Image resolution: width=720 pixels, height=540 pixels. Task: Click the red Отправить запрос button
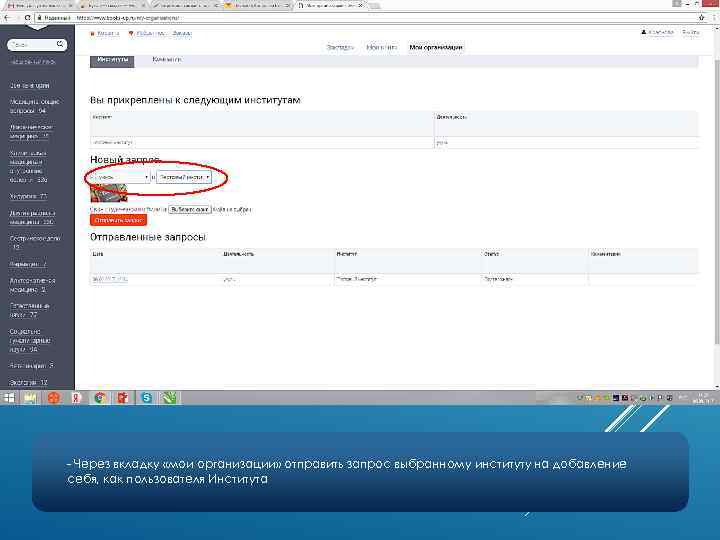coord(118,220)
